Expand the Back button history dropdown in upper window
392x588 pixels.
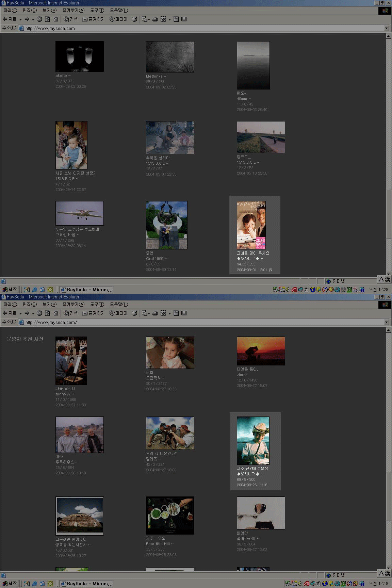[20, 19]
